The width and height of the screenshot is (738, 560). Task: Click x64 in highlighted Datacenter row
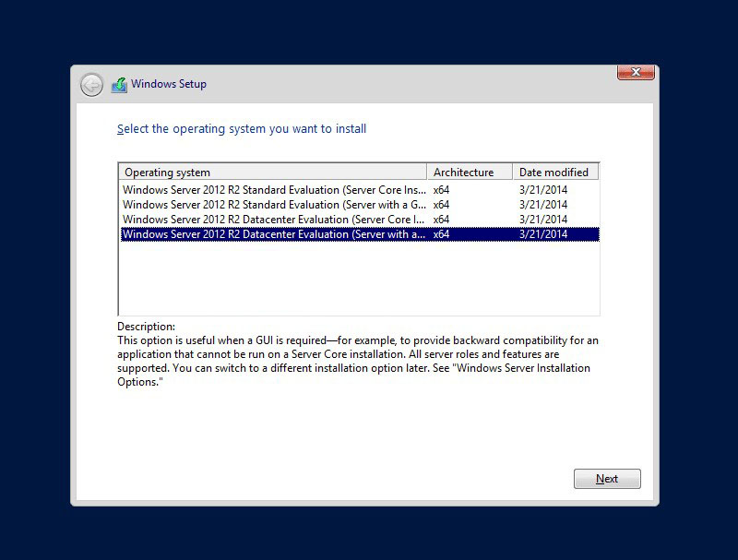(x=441, y=234)
